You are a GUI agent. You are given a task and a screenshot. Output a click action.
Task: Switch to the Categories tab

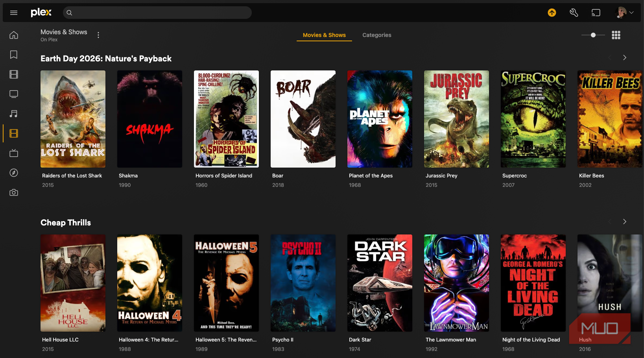click(x=377, y=35)
